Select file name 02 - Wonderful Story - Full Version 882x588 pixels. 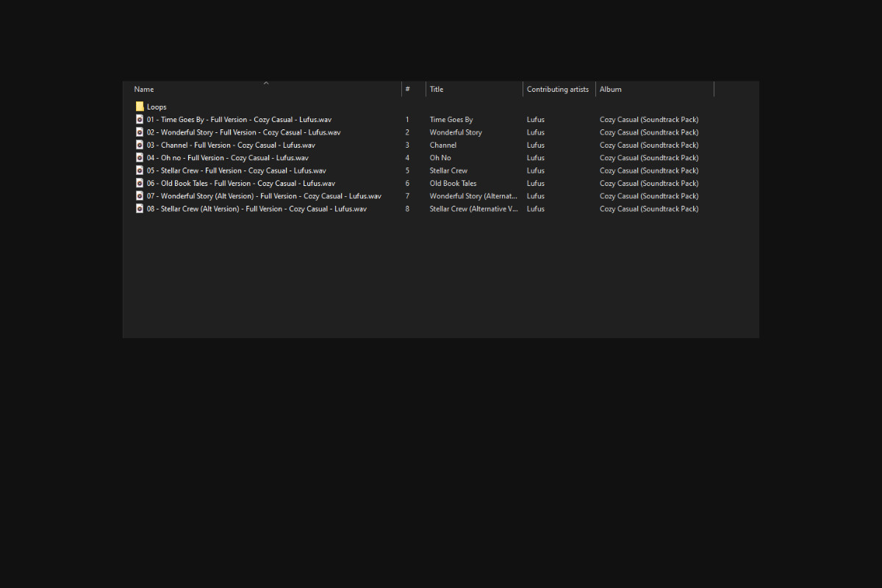(243, 132)
